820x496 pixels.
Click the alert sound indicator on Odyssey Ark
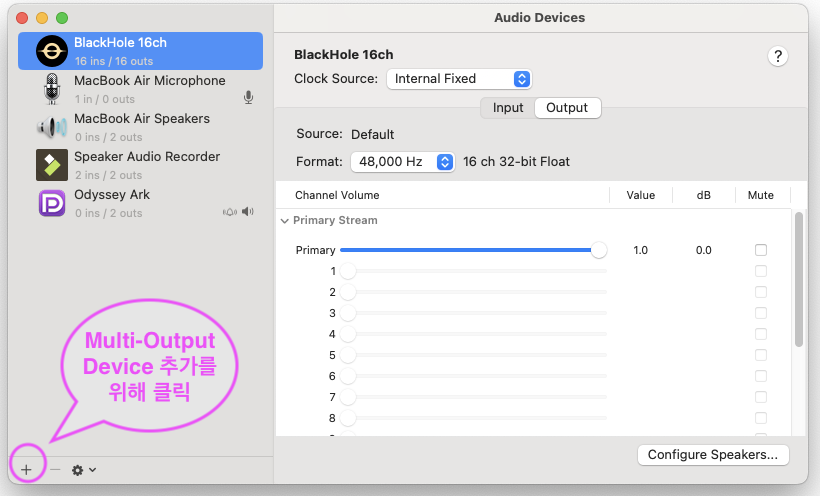click(230, 212)
